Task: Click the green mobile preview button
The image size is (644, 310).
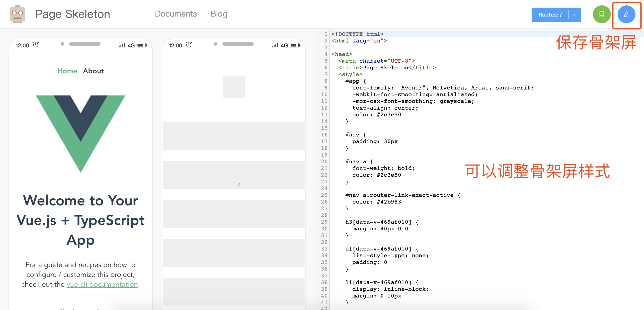Action: [601, 15]
